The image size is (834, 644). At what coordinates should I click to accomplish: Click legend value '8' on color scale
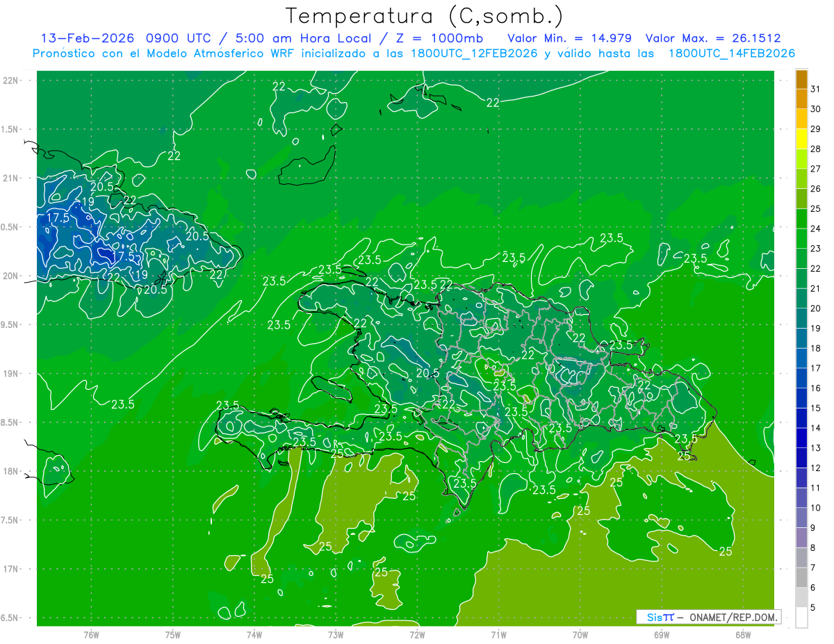[814, 547]
